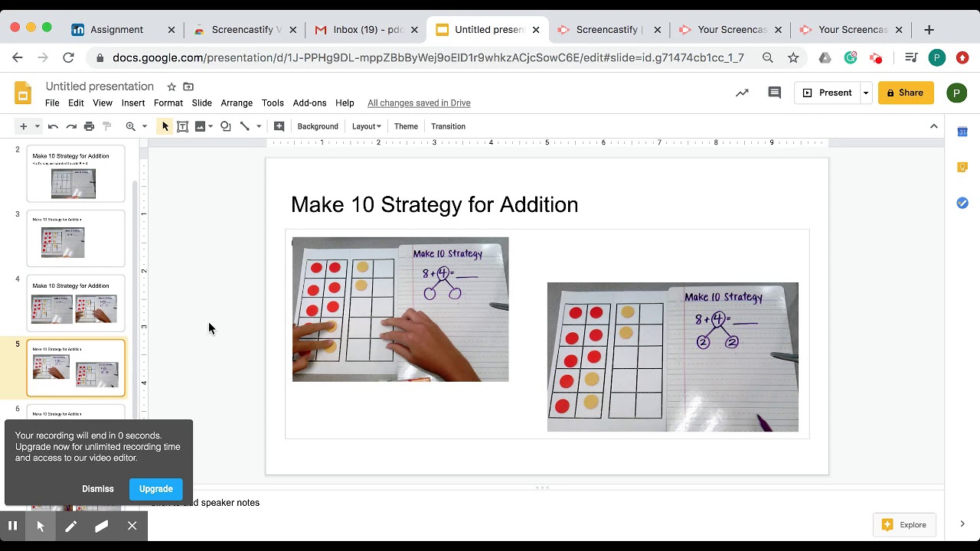This screenshot has width=980, height=551.
Task: Dismiss the recording limit notice
Action: tap(98, 489)
